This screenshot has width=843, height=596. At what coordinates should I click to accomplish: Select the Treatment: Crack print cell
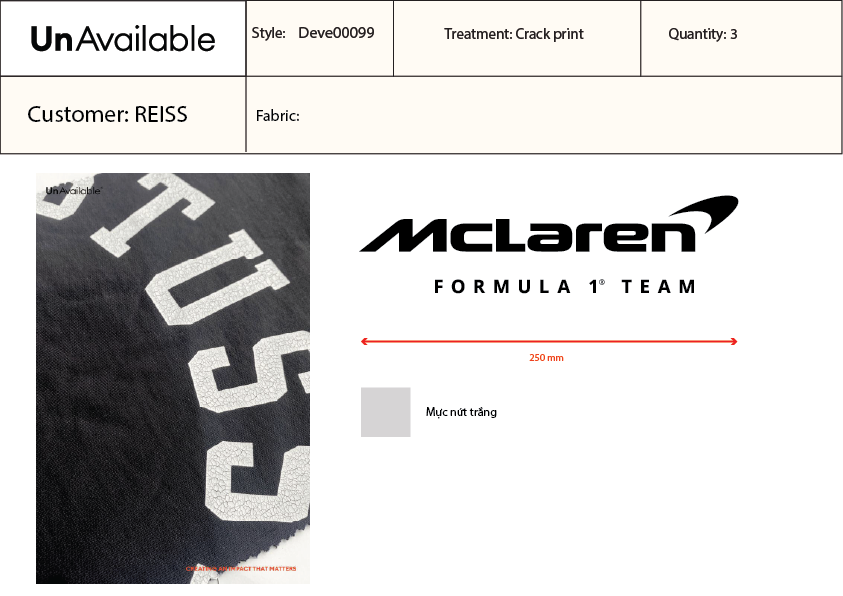(517, 39)
